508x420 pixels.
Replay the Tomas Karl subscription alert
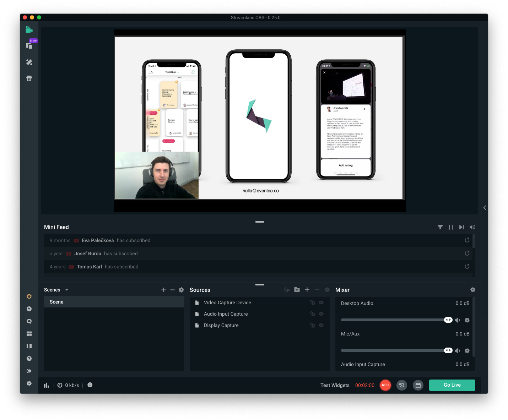467,267
